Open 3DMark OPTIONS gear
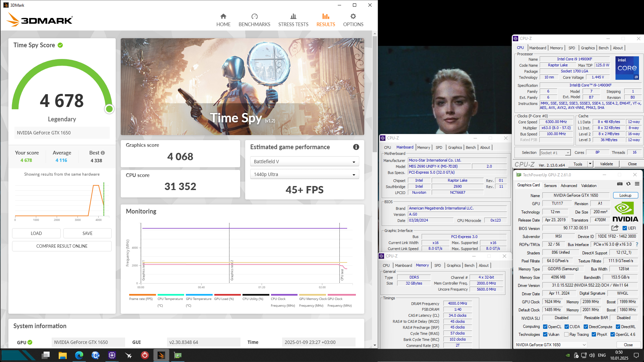 coord(353,16)
